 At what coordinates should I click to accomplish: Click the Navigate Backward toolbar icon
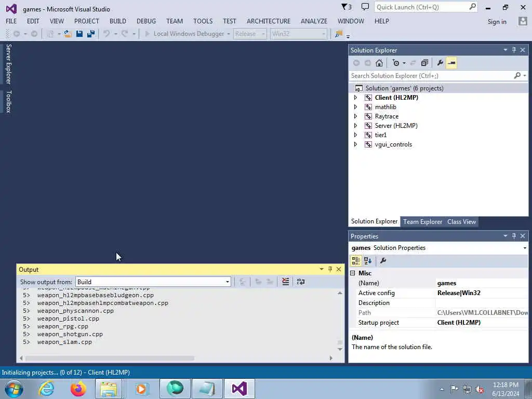pyautogui.click(x=16, y=34)
